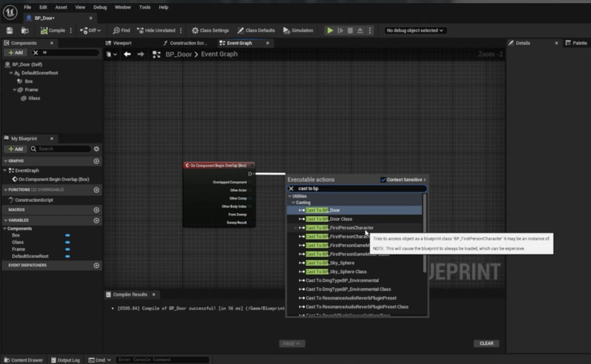Screen dimensions: 591x364
Task: Collapse the Frame component tree node
Action: (15, 90)
